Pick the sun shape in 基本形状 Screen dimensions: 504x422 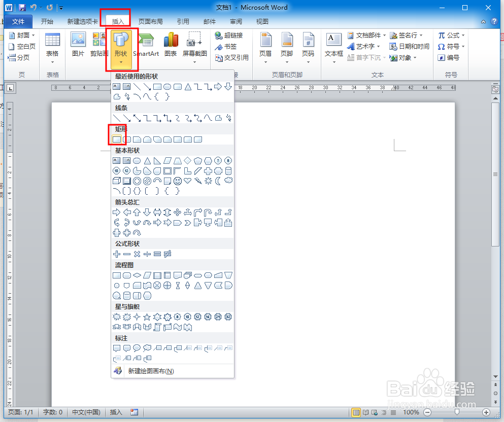click(208, 181)
